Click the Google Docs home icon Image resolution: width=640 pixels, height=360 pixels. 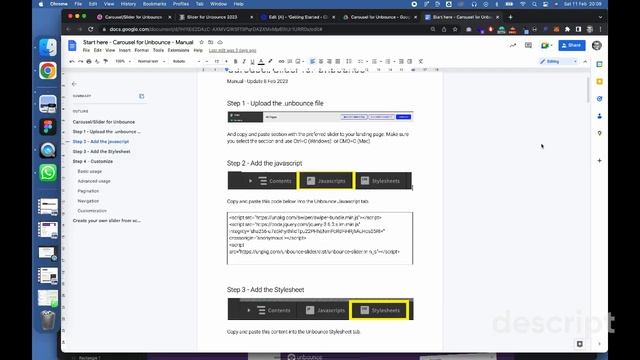(x=72, y=45)
